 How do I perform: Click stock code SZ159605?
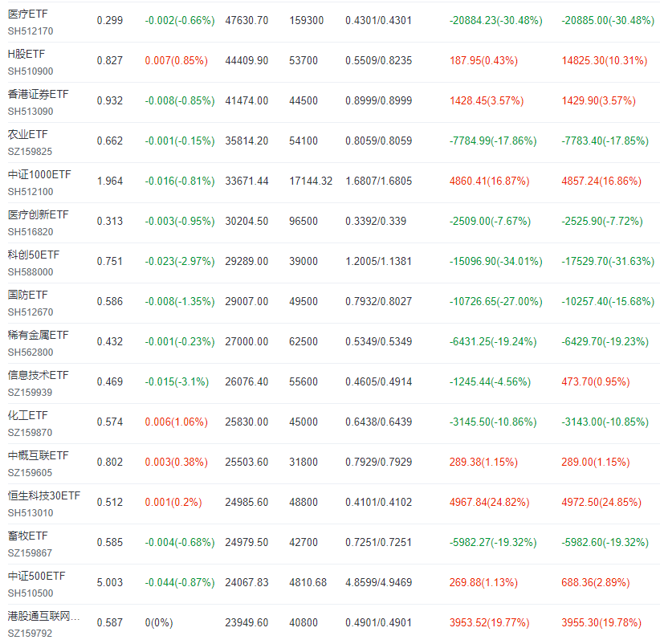pos(30,473)
